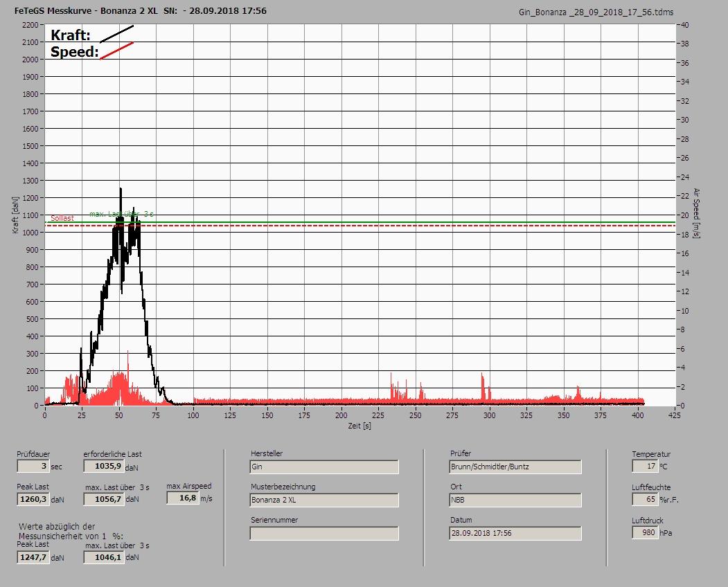Click the corrected Peak Last value 1247,7
728x587 pixels.
tap(33, 557)
